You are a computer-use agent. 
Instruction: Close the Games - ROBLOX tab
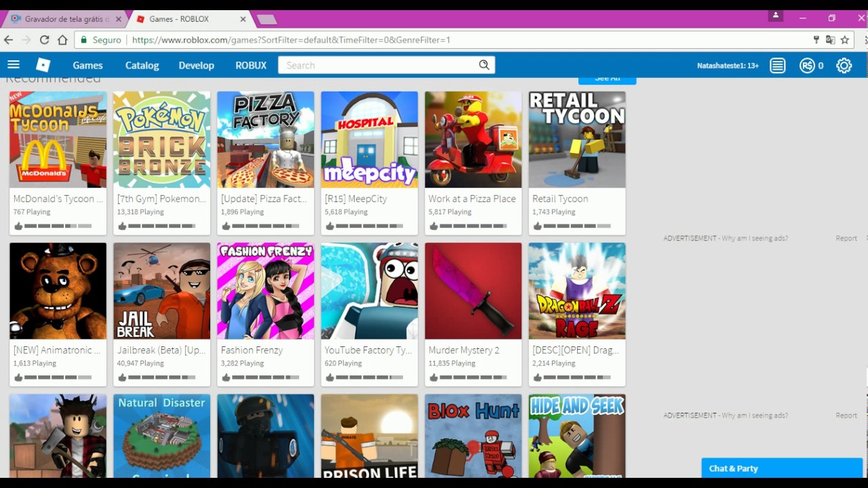[243, 19]
